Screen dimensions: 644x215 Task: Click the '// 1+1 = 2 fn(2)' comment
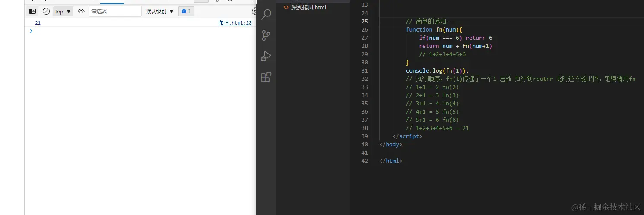coord(432,87)
